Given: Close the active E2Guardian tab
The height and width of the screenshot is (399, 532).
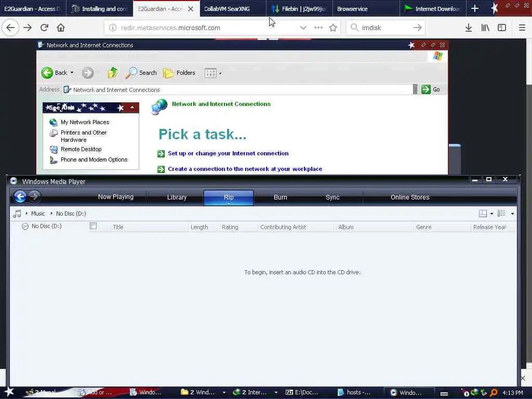Looking at the screenshot, I should click(x=191, y=9).
